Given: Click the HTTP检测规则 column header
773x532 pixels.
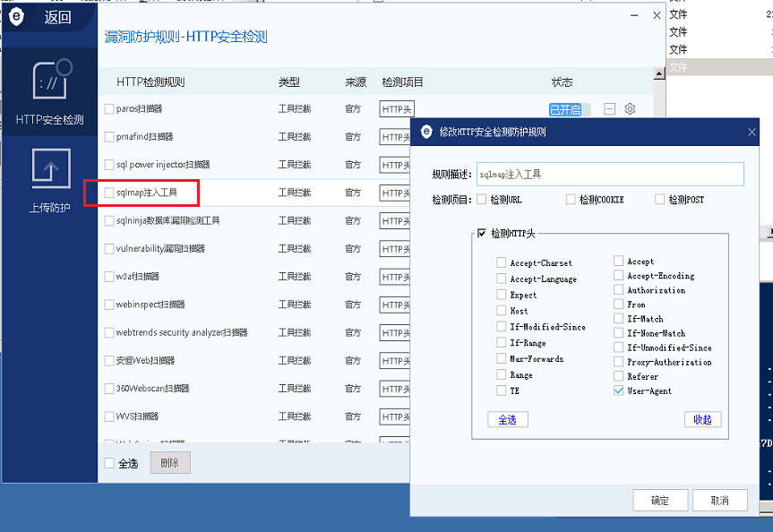Looking at the screenshot, I should point(150,82).
